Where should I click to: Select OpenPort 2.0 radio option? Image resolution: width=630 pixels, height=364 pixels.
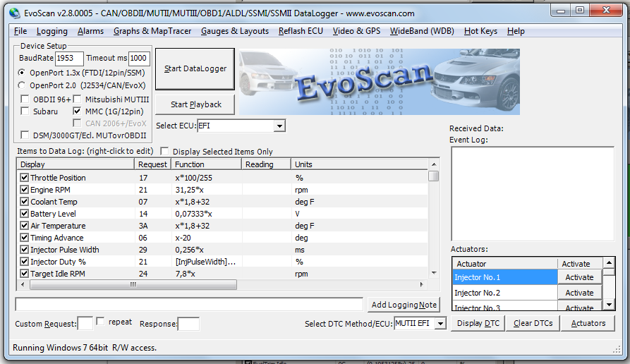click(23, 85)
